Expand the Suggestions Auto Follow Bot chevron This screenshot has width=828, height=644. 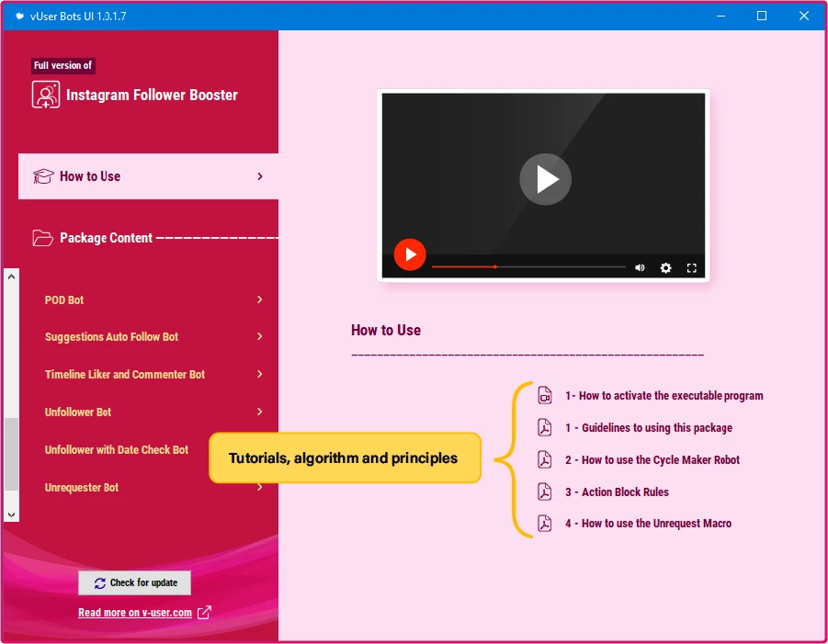[x=259, y=336]
